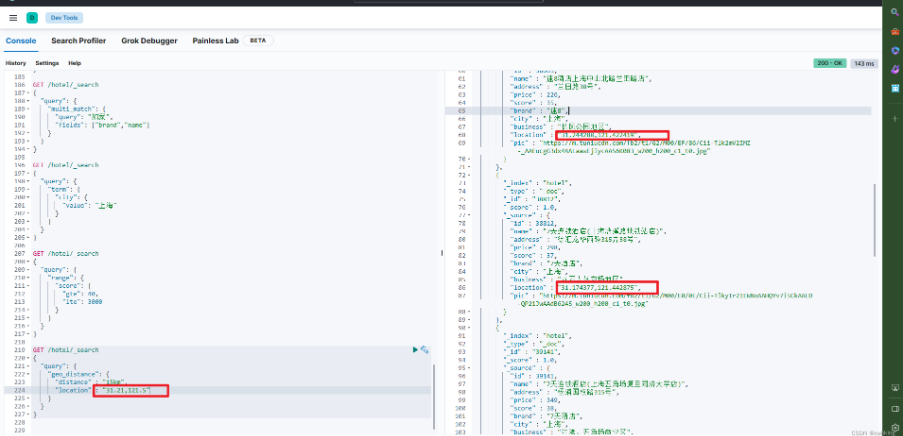Viewport: 903px width, 436px height.
Task: Click the Dev Tools breadcrumb badge
Action: [x=60, y=18]
